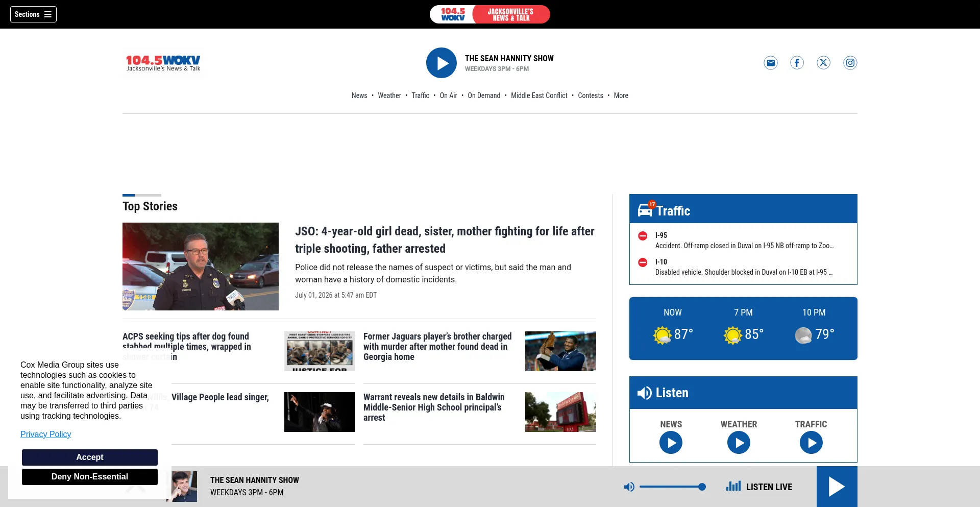Click the Jaguars player trophy thumbnail
The image size is (980, 507).
coord(560,351)
